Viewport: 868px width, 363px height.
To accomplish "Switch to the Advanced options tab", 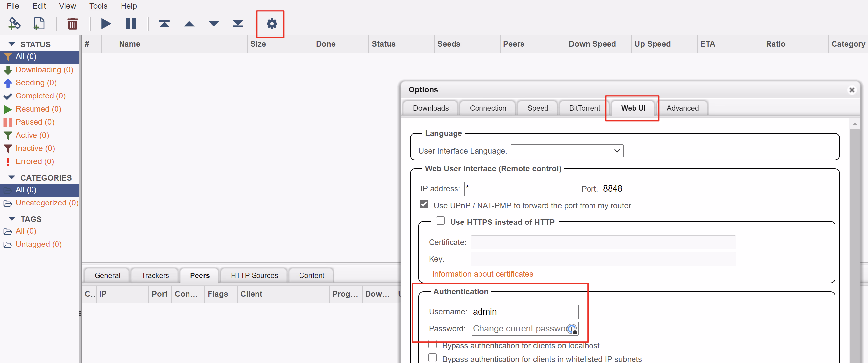I will [x=682, y=108].
